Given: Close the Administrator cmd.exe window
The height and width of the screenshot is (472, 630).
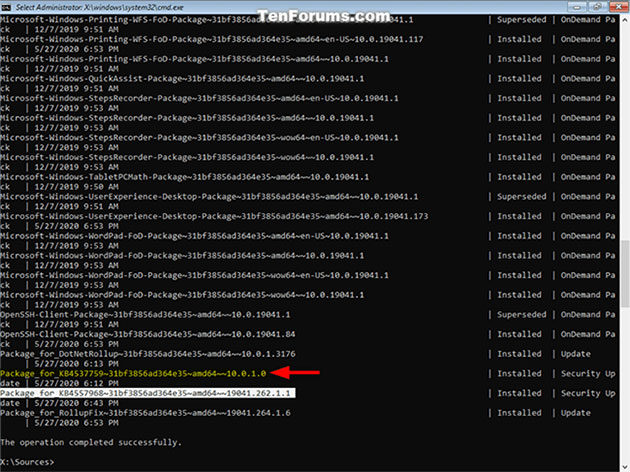Looking at the screenshot, I should (x=618, y=7).
